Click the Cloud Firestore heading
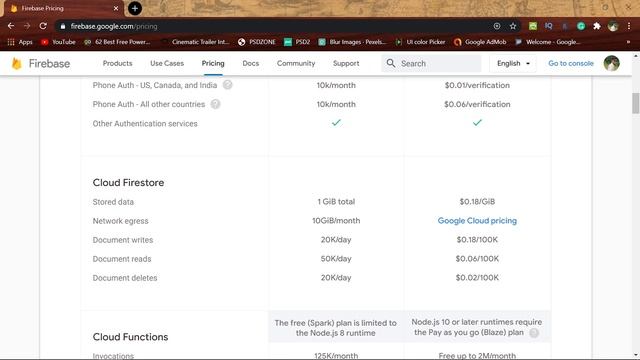 click(128, 182)
